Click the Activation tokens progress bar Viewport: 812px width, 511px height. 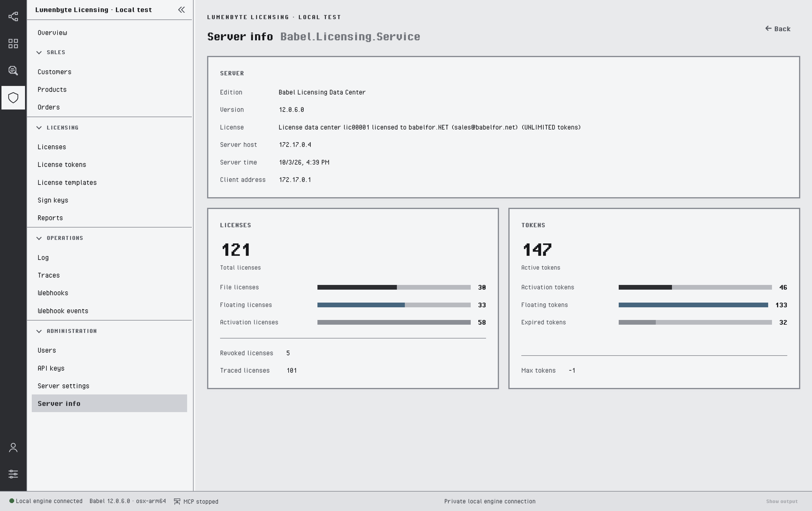point(695,287)
